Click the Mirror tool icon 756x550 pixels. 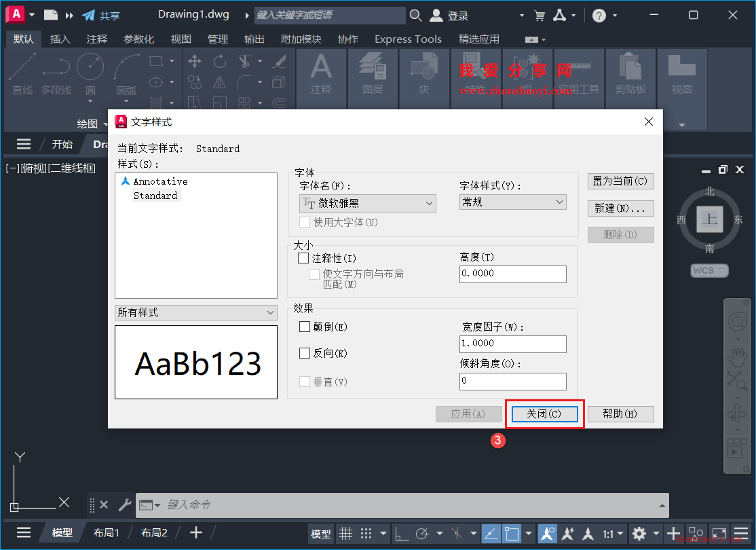(220, 82)
